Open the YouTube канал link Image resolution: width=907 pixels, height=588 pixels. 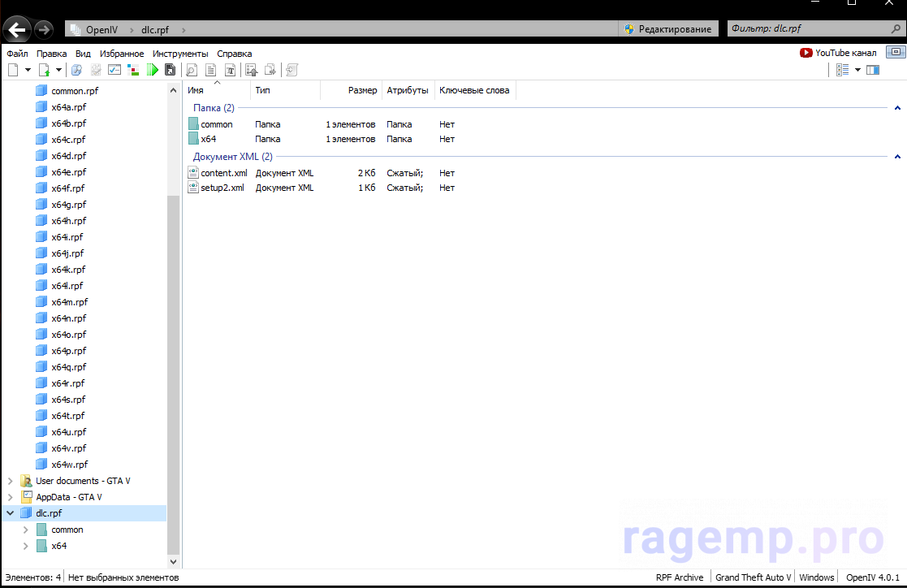[x=838, y=53]
